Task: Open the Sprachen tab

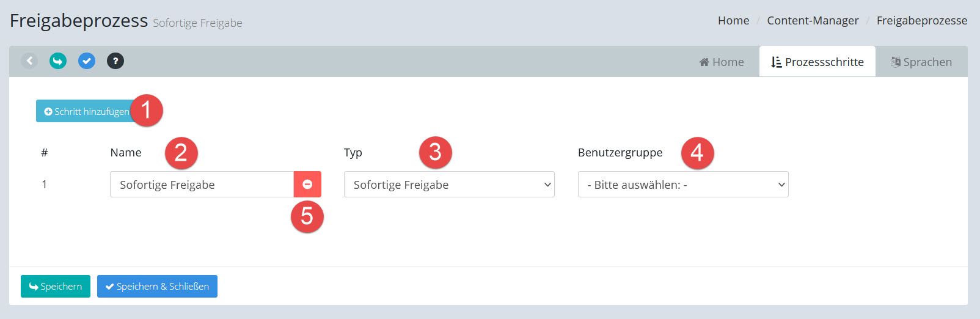Action: (x=921, y=62)
